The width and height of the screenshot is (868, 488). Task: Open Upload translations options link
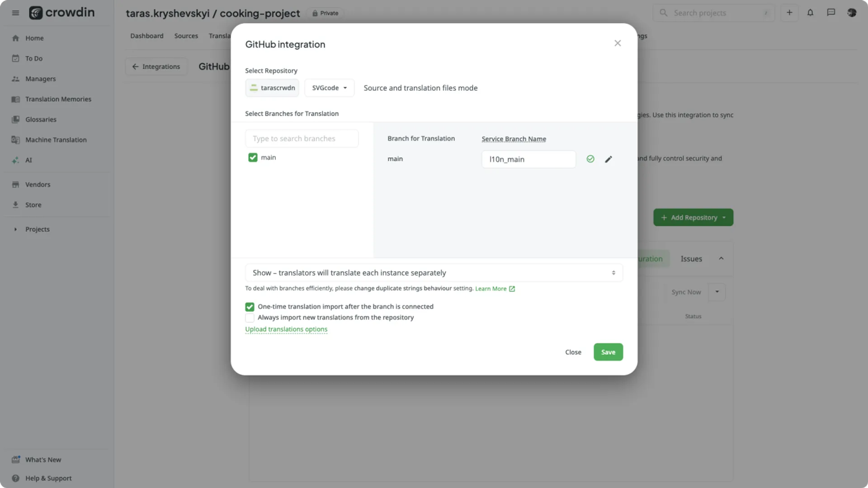coord(286,329)
